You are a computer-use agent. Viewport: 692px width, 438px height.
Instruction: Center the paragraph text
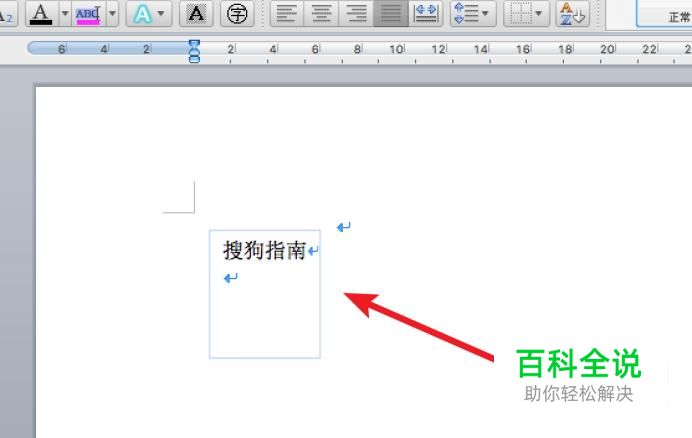[322, 14]
